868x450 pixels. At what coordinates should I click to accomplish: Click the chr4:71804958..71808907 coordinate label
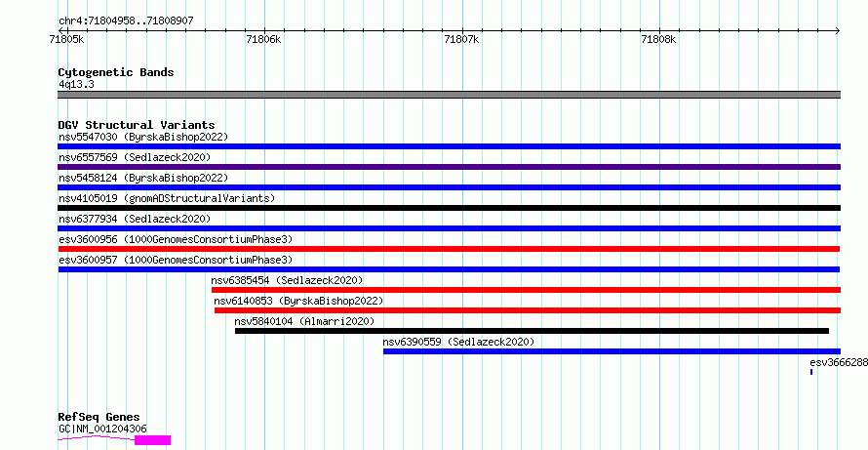pos(126,21)
